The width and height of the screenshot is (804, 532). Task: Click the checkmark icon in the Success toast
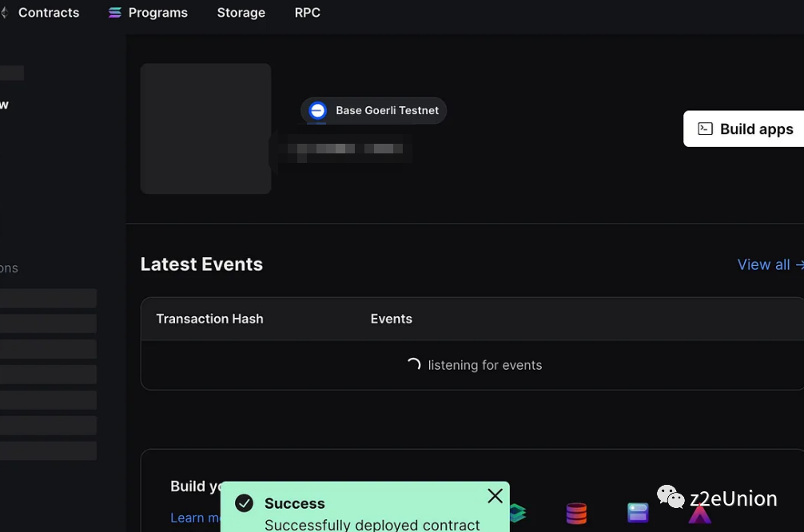click(245, 503)
